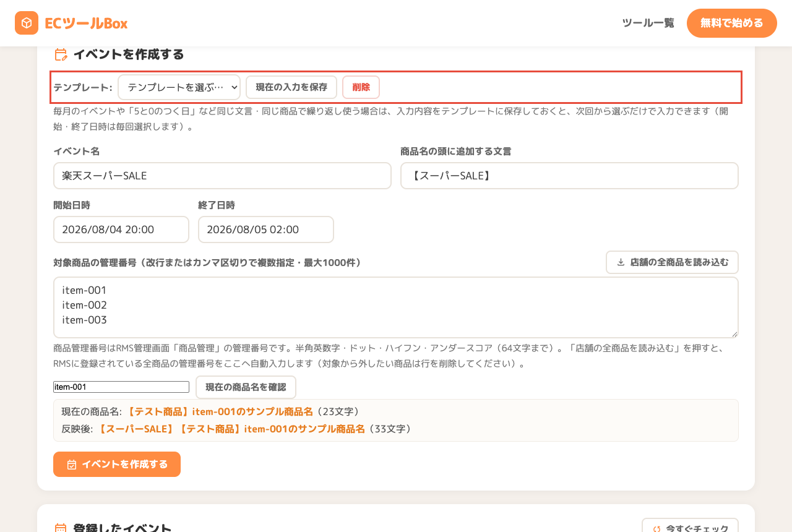Click the 終了日時 date field
The image size is (792, 532).
tap(266, 230)
